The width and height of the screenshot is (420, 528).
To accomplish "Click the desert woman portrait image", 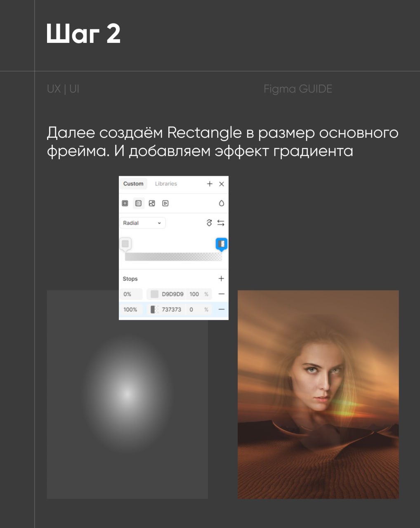I will tap(318, 394).
